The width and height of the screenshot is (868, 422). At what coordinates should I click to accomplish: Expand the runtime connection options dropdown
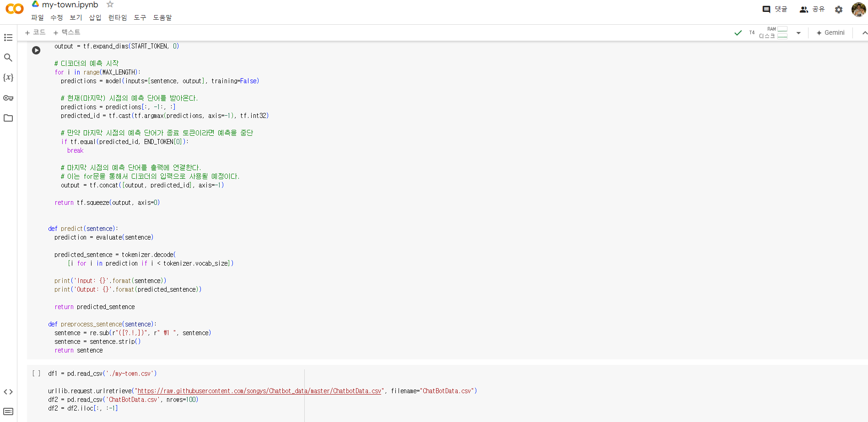tap(798, 33)
